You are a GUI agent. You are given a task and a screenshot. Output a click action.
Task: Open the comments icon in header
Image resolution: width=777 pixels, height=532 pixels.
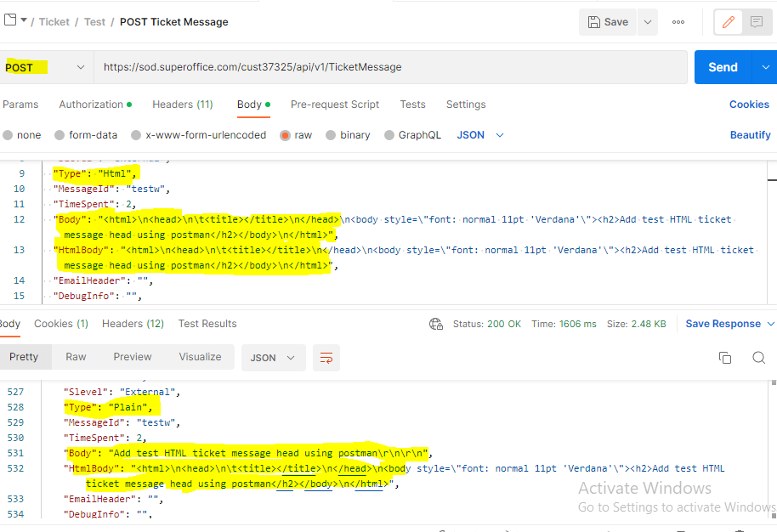tap(756, 22)
